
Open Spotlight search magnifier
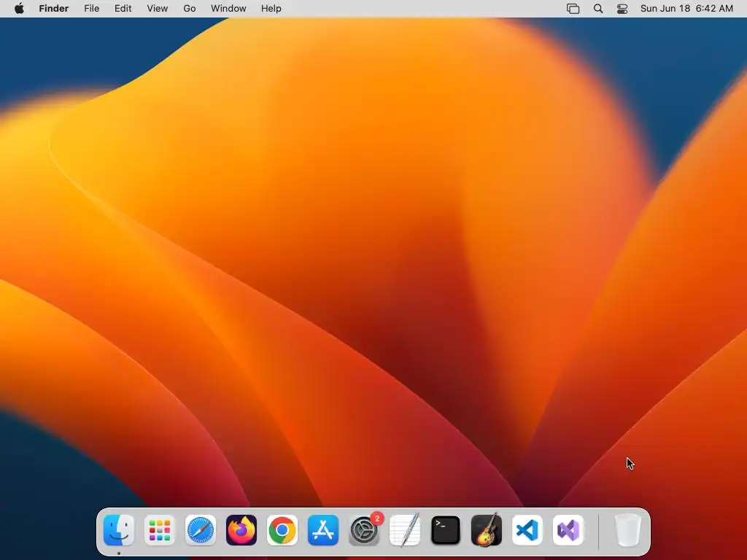point(598,9)
